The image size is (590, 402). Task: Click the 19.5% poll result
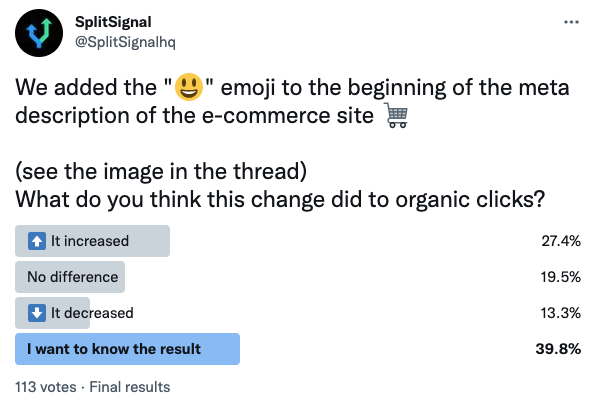tap(561, 277)
